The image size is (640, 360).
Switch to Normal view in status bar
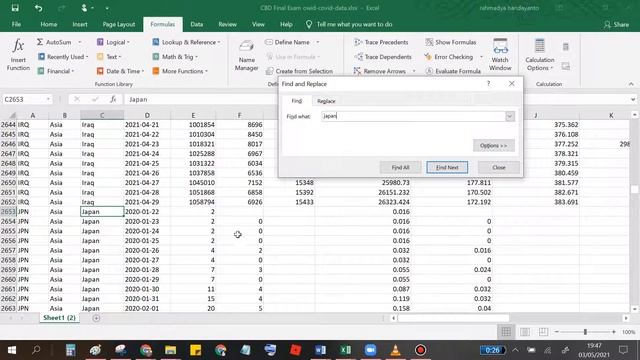pyautogui.click(x=506, y=332)
